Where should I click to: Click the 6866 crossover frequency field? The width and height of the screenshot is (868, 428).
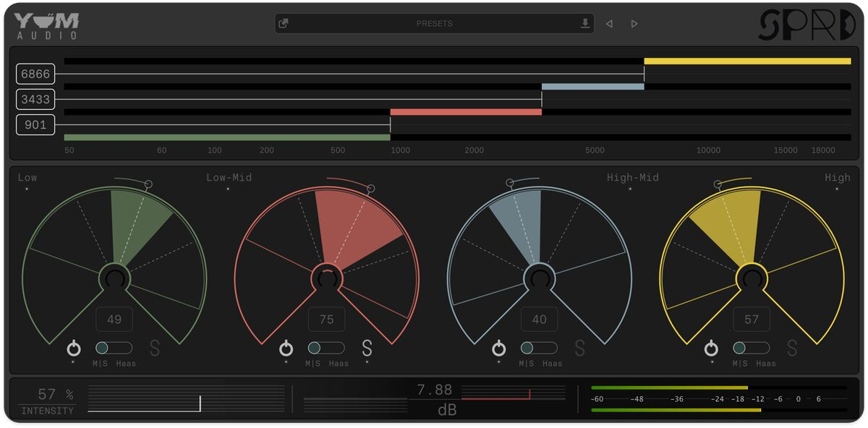(x=35, y=74)
